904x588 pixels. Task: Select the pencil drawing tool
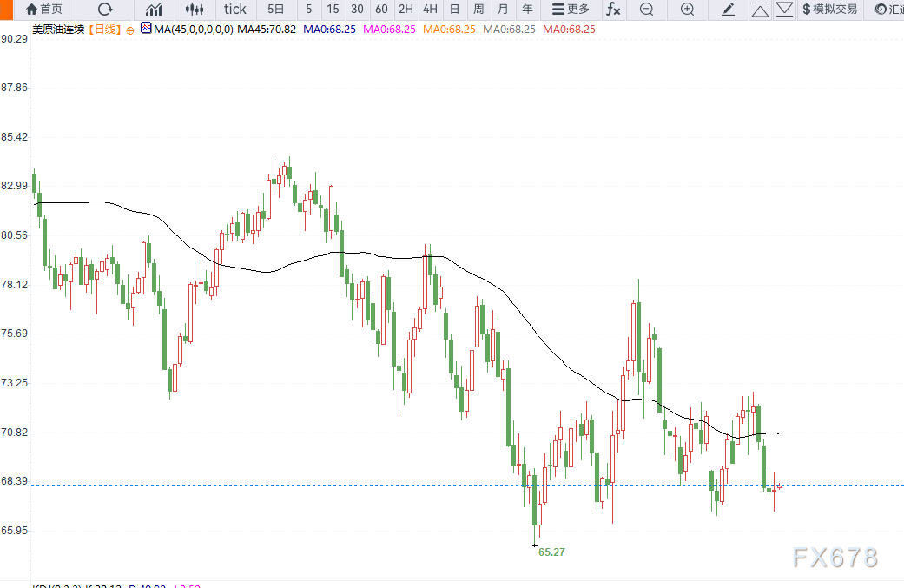click(x=729, y=10)
